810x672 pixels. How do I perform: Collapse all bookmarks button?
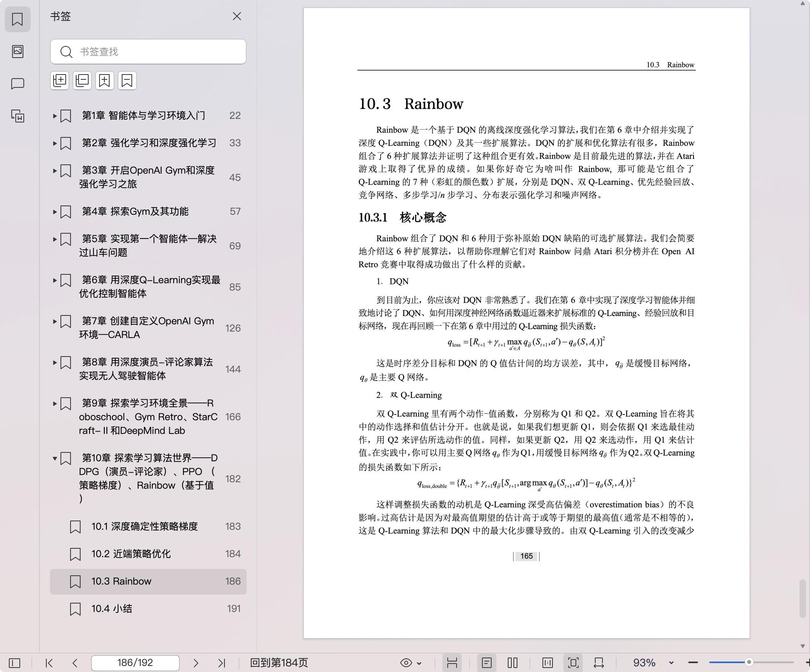(x=82, y=81)
